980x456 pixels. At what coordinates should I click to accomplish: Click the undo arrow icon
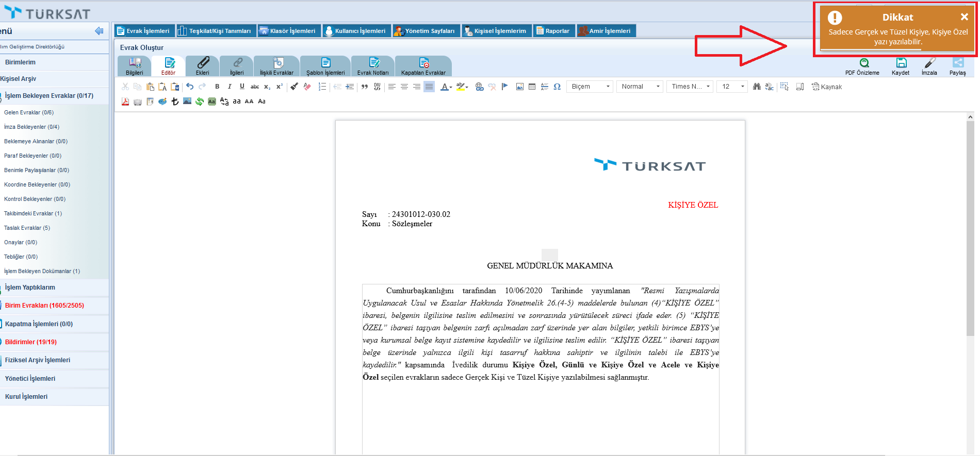point(190,87)
